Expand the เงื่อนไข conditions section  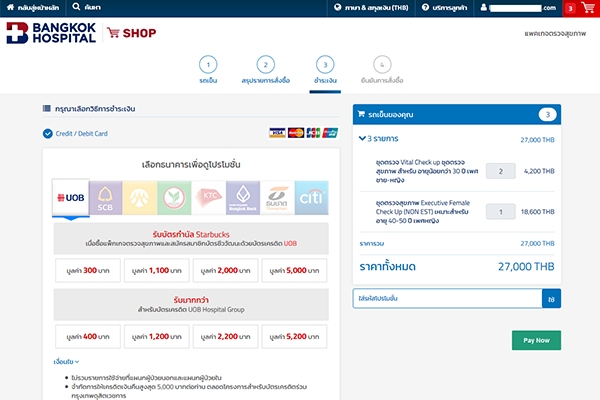point(66,361)
